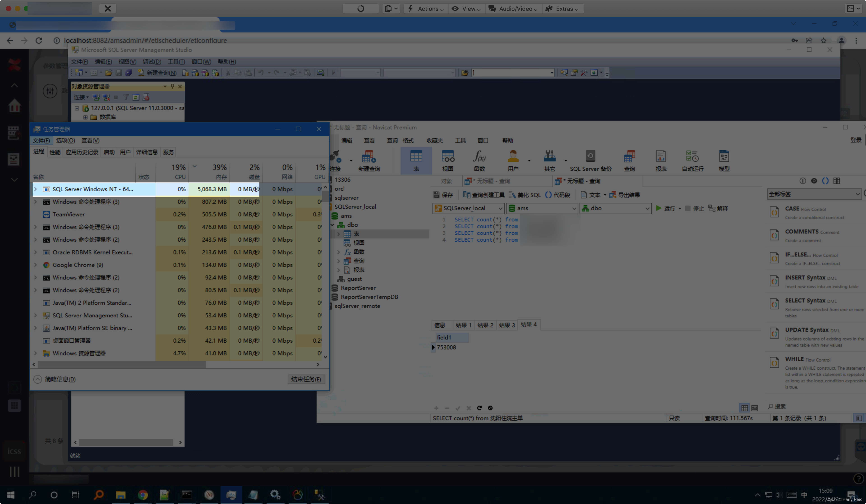Click the End Task (结束任务) button
This screenshot has width=866, height=504.
306,379
